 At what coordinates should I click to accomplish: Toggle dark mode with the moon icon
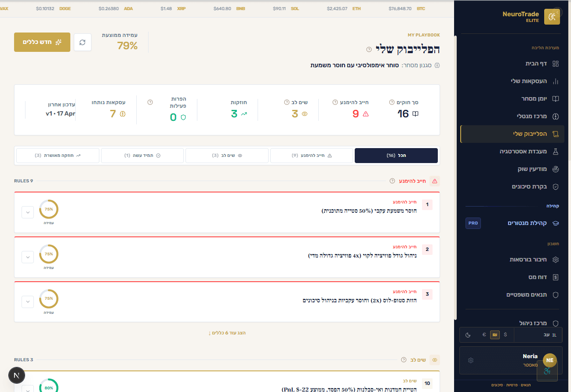468,335
